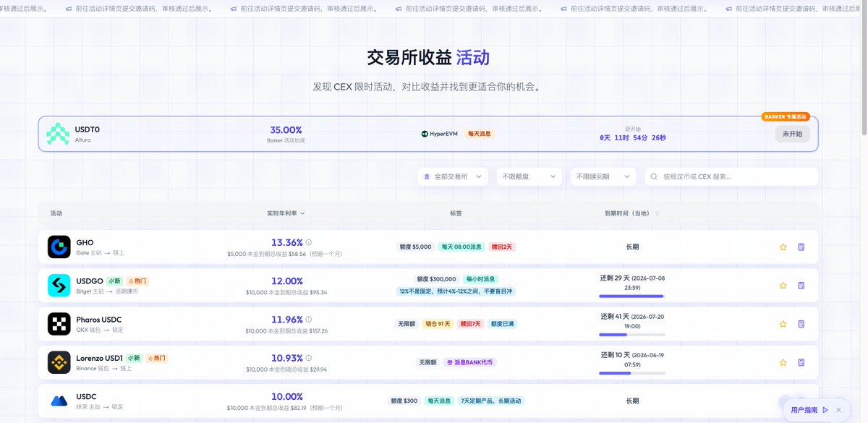Click info icon beside 13.36% rate

click(309, 243)
